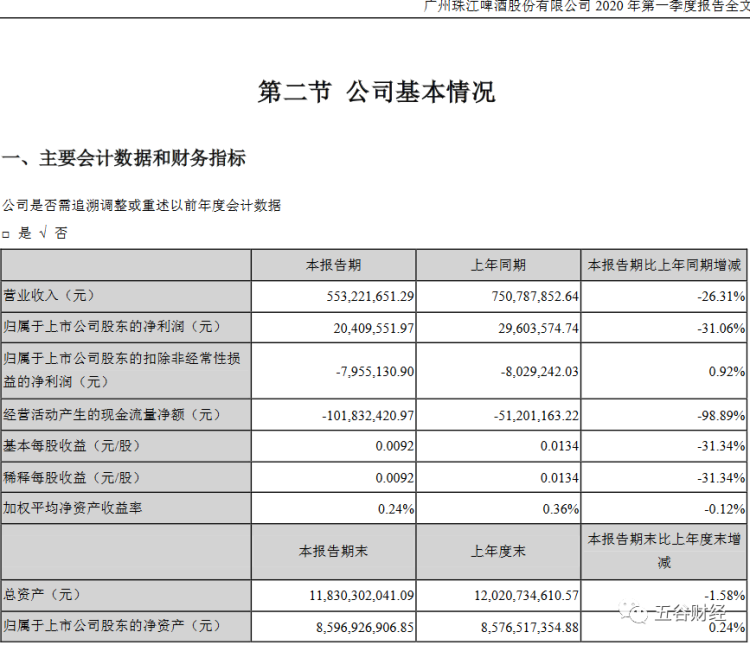Select value 12,020,734,610.57

pyautogui.click(x=527, y=596)
